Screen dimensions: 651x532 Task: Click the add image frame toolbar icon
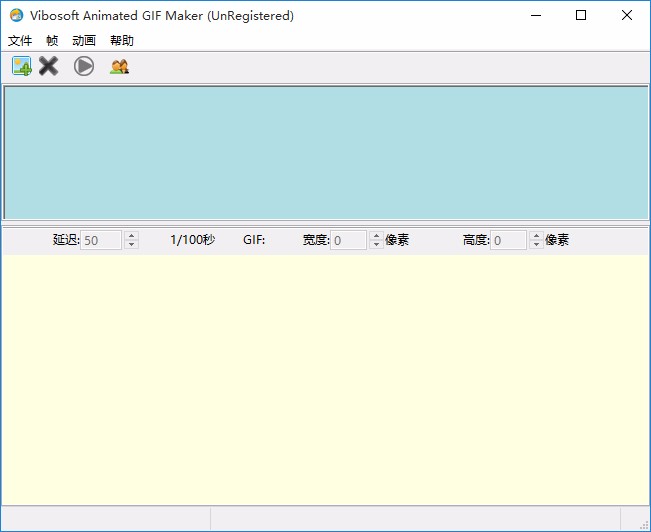(22, 66)
